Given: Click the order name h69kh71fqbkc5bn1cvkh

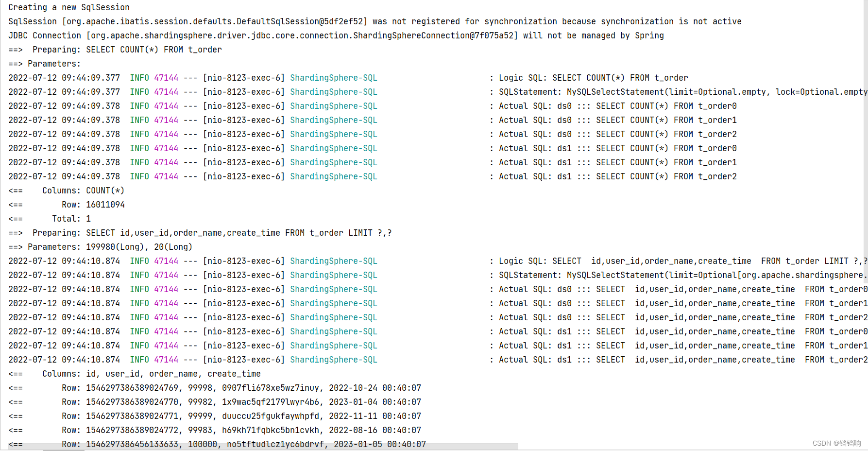Looking at the screenshot, I should pyautogui.click(x=271, y=430).
